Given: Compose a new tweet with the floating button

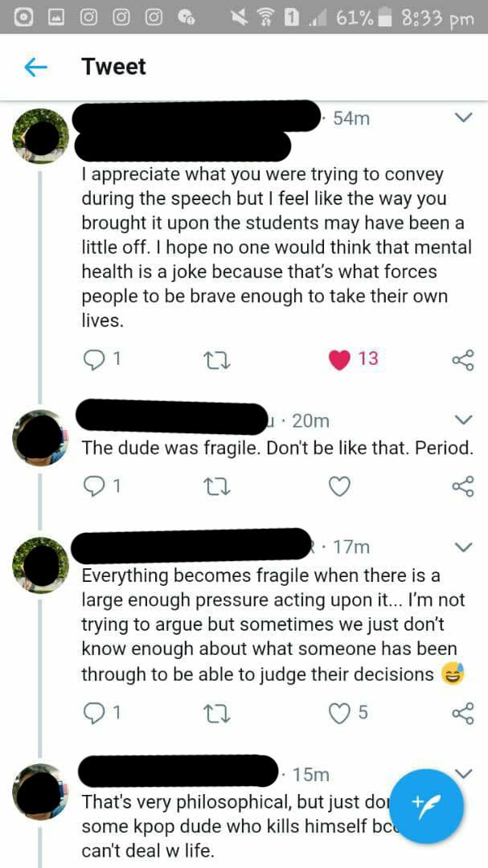Looking at the screenshot, I should click(427, 806).
